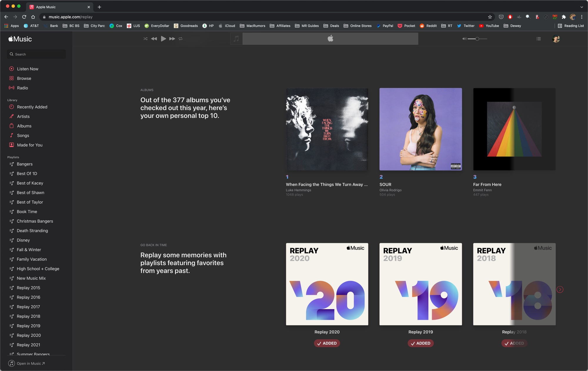Click the Emmit Fenn artist link
The width and height of the screenshot is (588, 371).
tap(482, 190)
